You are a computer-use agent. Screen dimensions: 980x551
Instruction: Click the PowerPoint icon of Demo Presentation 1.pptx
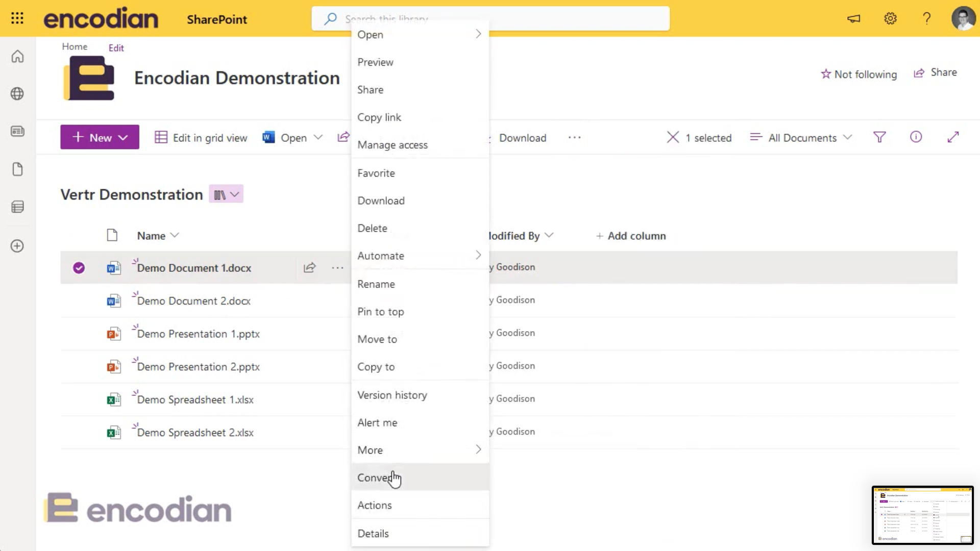pyautogui.click(x=114, y=334)
